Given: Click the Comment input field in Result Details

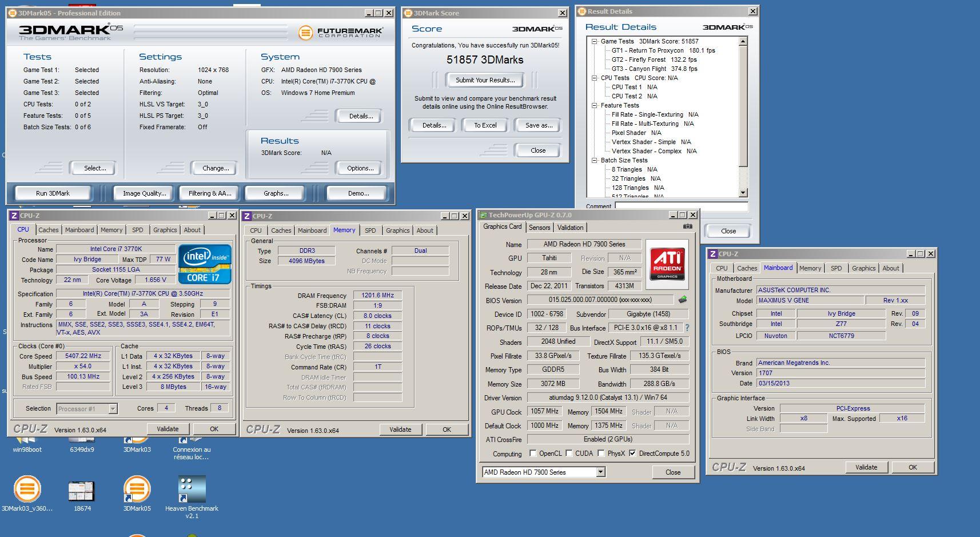Looking at the screenshot, I should coord(681,206).
